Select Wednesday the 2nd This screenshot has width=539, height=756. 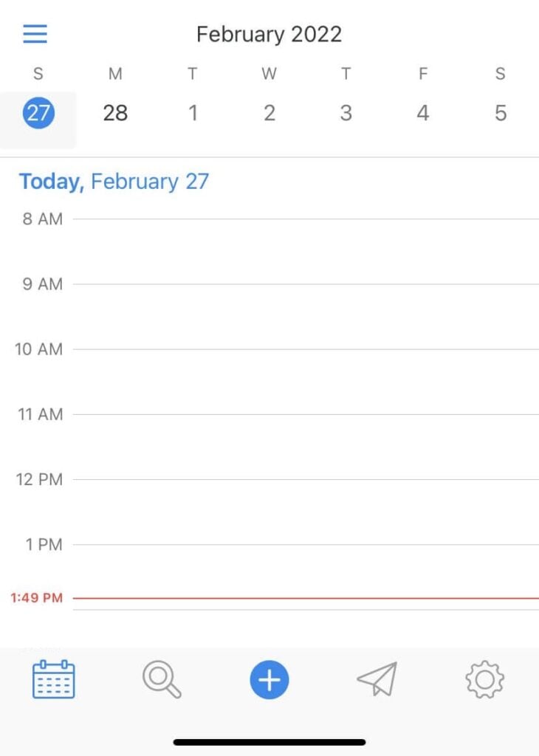(269, 113)
